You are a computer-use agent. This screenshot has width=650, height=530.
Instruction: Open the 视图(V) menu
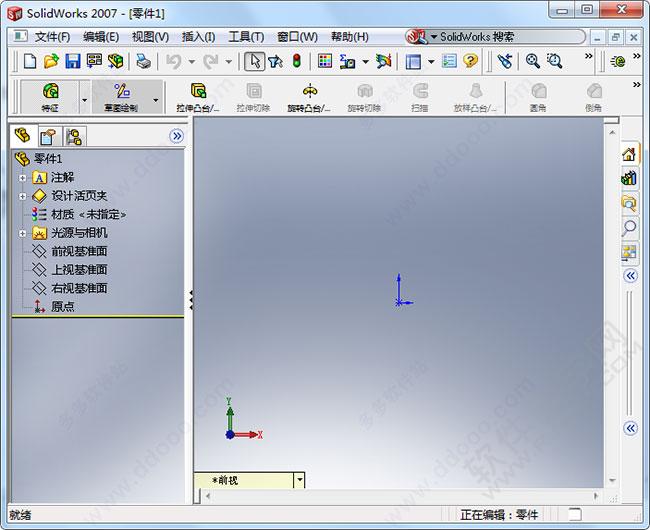click(150, 37)
